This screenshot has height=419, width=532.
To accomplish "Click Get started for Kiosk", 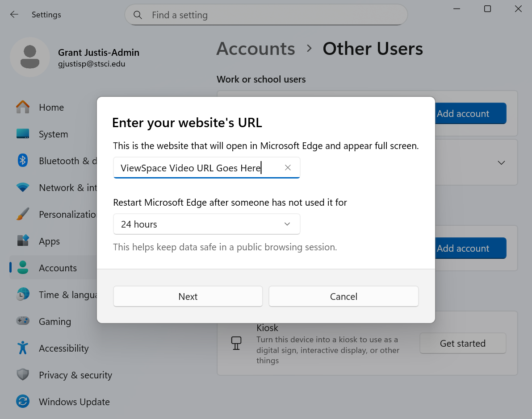I will [463, 343].
